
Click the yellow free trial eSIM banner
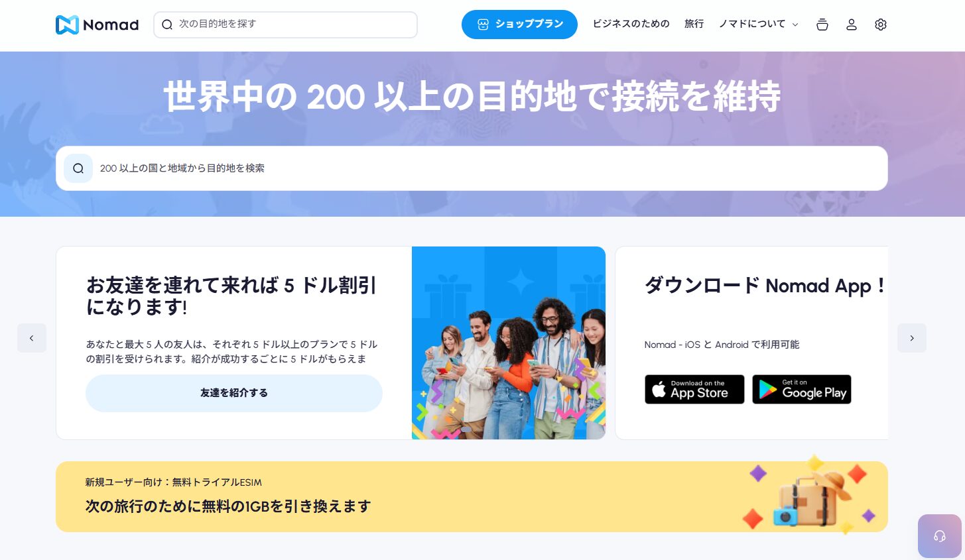[x=472, y=496]
